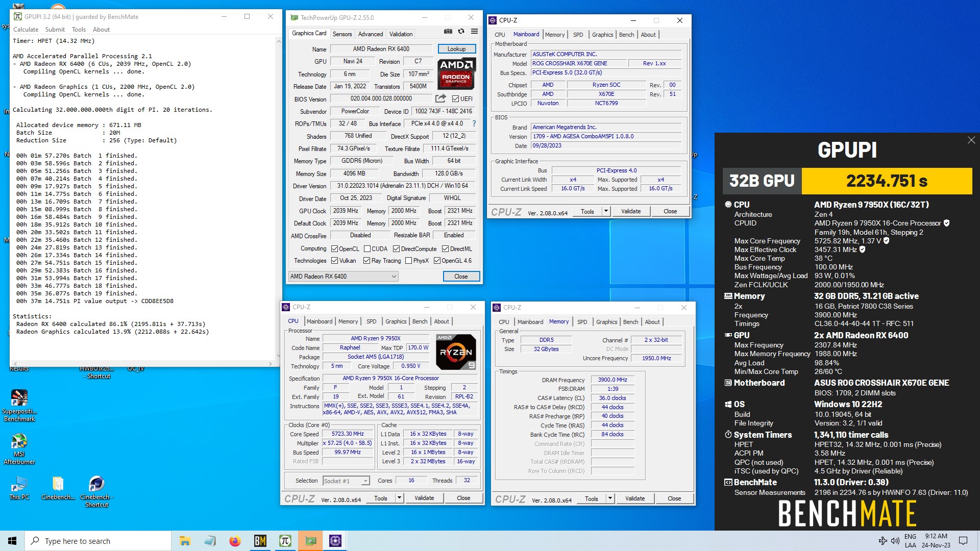Click the GPUPI output vertical scrollbar

point(279,199)
